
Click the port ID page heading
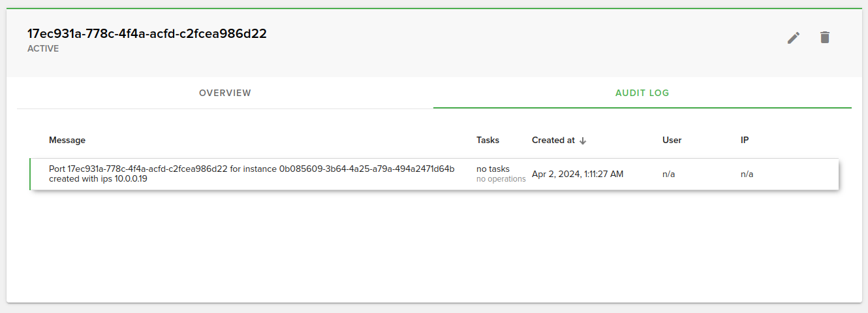pyautogui.click(x=147, y=34)
